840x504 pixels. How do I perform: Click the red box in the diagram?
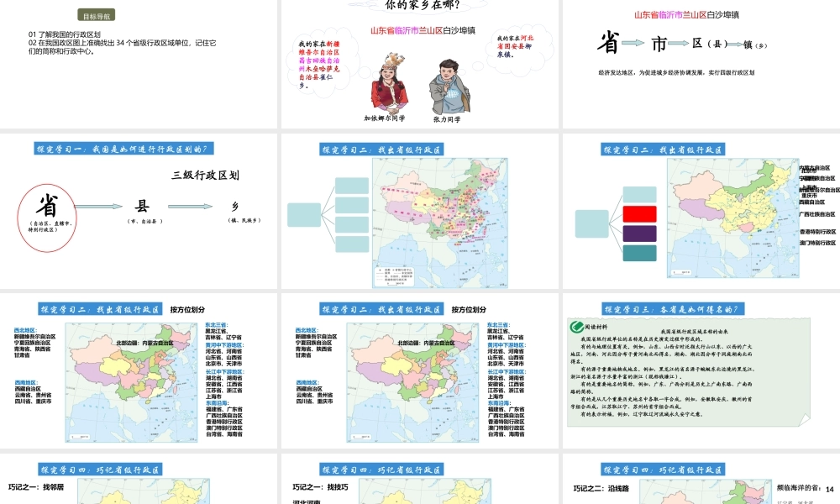(x=639, y=213)
